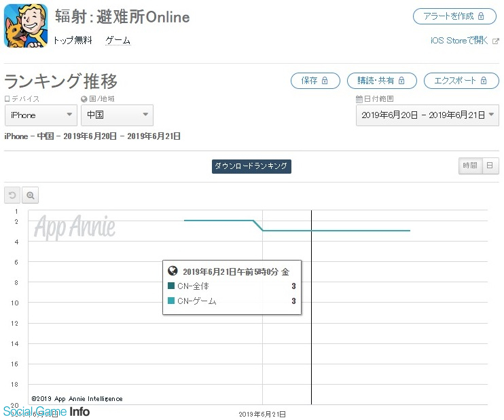Click calendar icon beside 日付範囲 label
The width and height of the screenshot is (504, 420).
359,99
